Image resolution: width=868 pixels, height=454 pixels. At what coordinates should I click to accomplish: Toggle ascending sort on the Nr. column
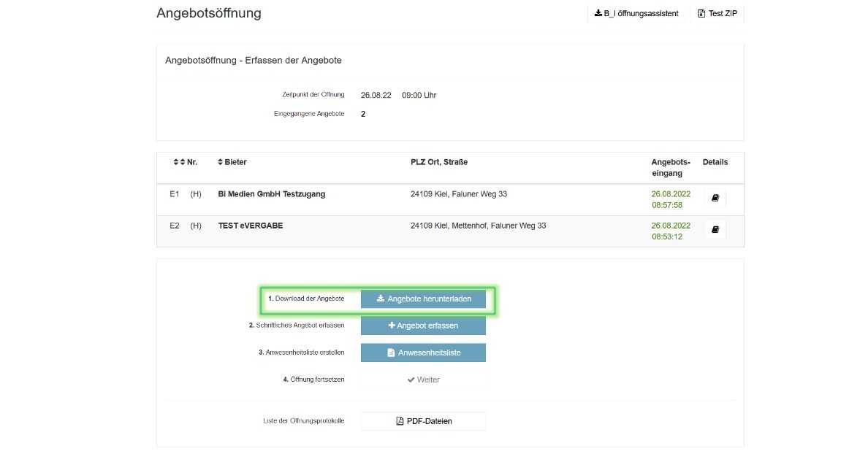click(x=176, y=162)
